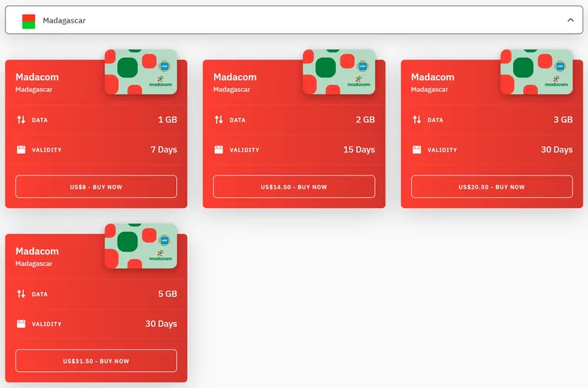Buy the US$20.50 3 GB plan
This screenshot has width=588, height=388.
click(491, 186)
